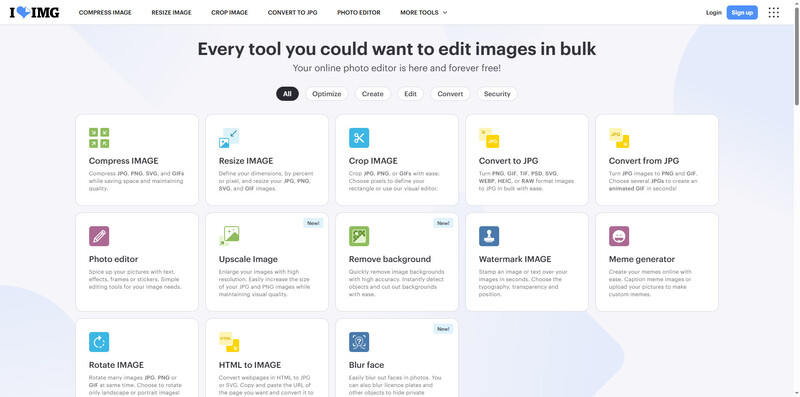Open CONVERT TO JPG in top navigation

tap(292, 13)
